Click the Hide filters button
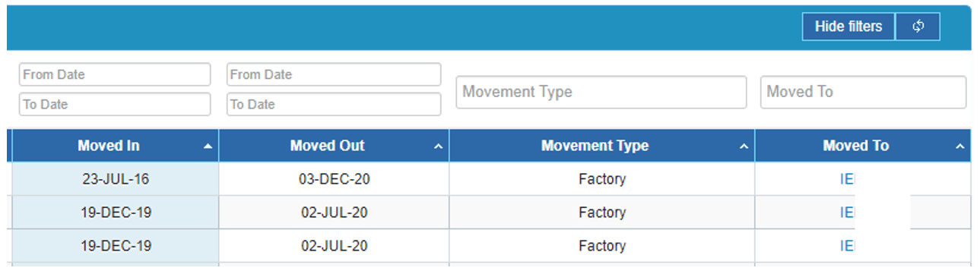Image resolution: width=980 pixels, height=274 pixels. [x=848, y=27]
